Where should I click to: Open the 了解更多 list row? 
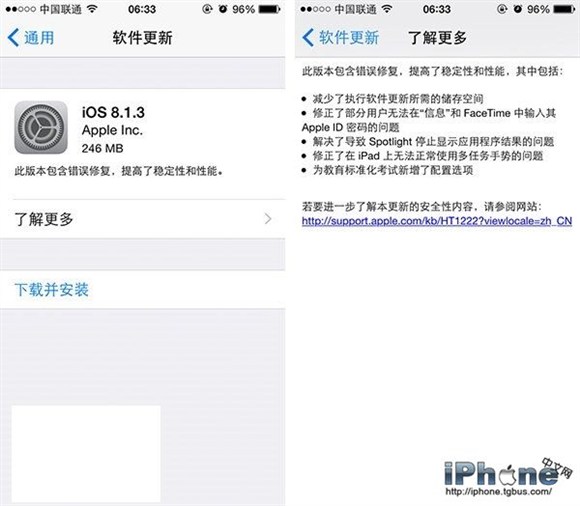tap(143, 219)
